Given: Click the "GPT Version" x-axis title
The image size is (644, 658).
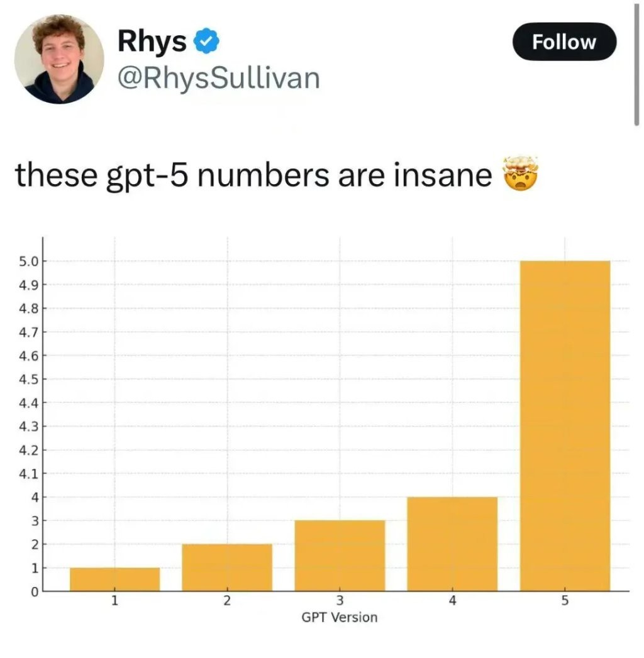Looking at the screenshot, I should coord(340,617).
